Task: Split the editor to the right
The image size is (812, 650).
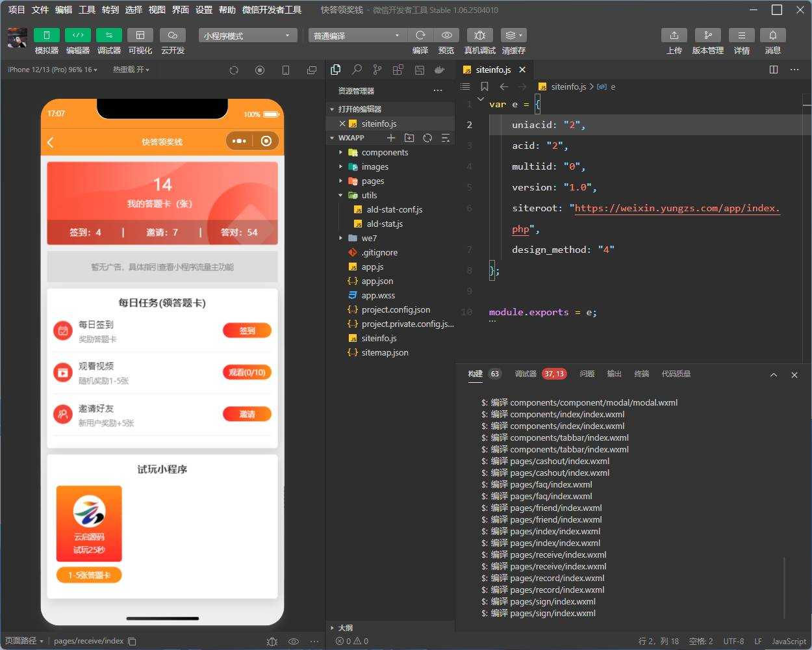Action: click(774, 70)
